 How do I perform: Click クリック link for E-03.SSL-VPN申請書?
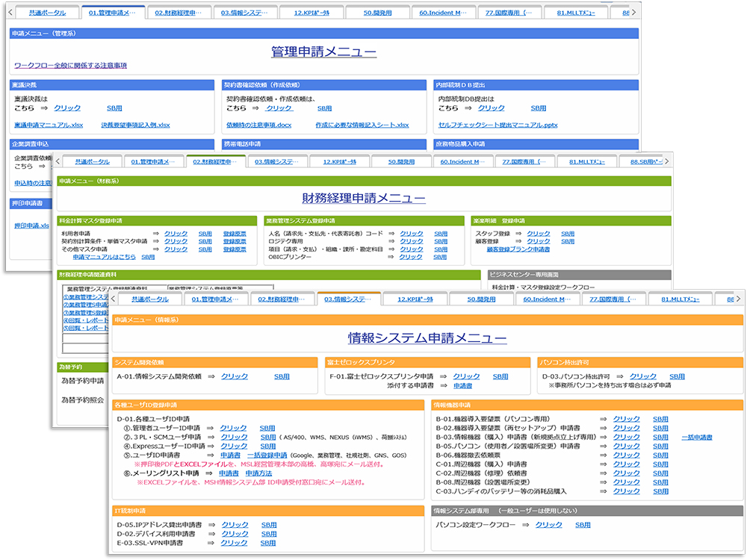(x=235, y=543)
